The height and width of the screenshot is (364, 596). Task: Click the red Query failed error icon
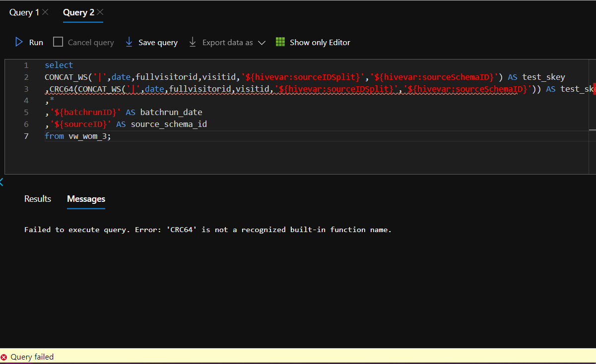pos(4,357)
